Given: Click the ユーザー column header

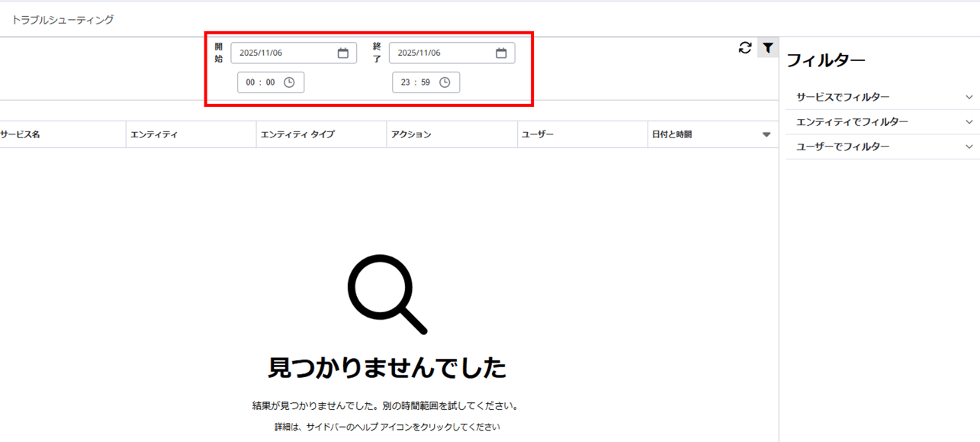Looking at the screenshot, I should click(538, 134).
